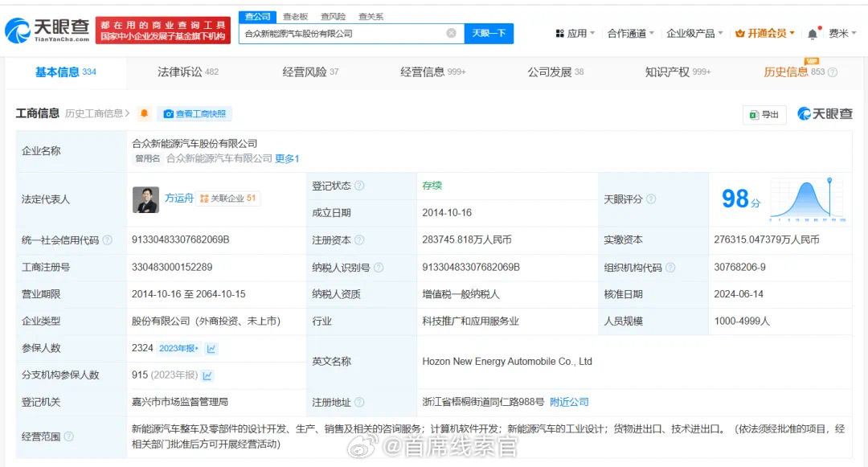
Task: Select 科技推广和应用服务业 industry text
Action: (470, 322)
